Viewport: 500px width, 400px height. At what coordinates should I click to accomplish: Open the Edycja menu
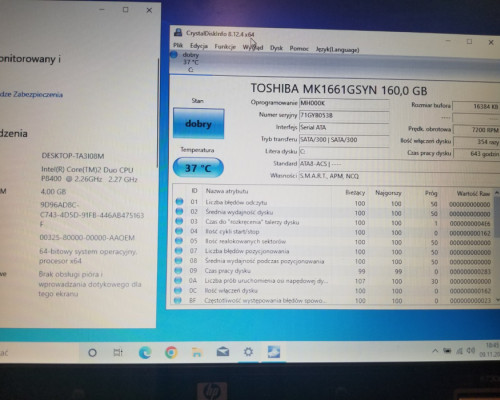[199, 46]
